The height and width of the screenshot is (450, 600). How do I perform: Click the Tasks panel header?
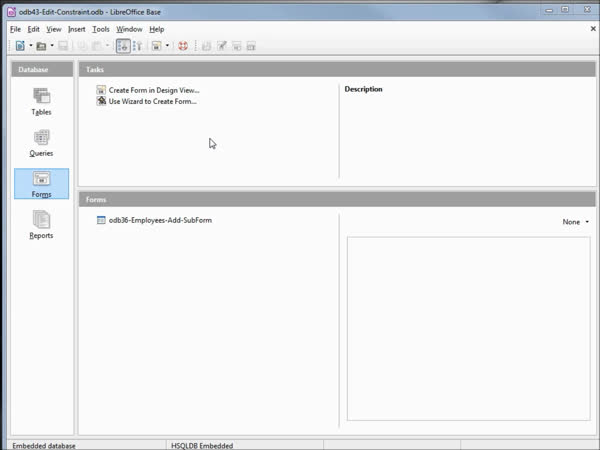337,69
